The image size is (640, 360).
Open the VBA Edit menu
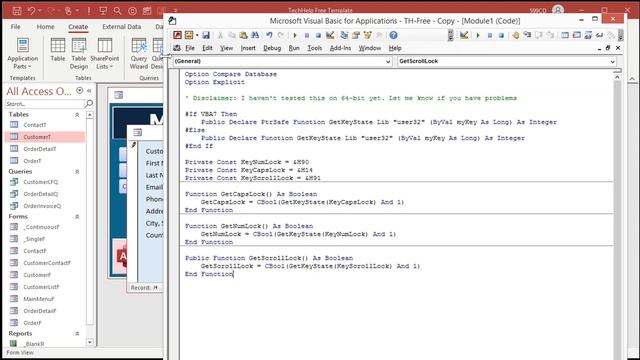pos(207,48)
